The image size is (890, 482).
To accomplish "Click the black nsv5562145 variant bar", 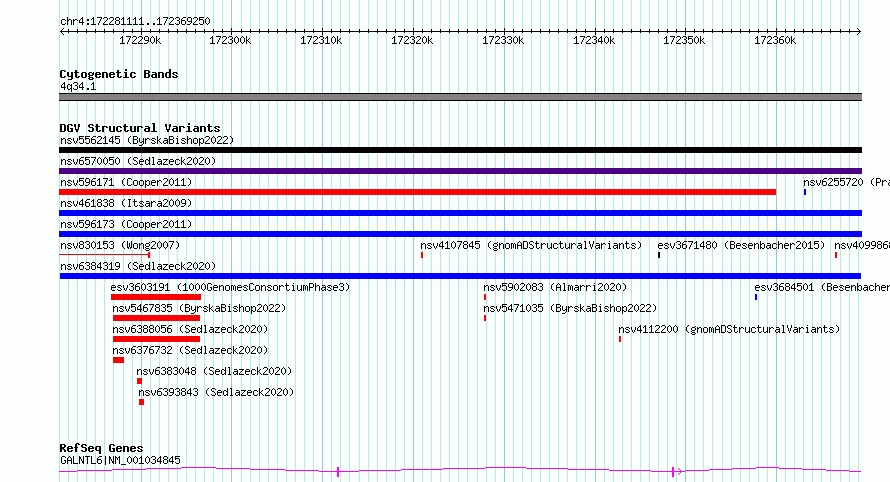I will click(x=460, y=150).
